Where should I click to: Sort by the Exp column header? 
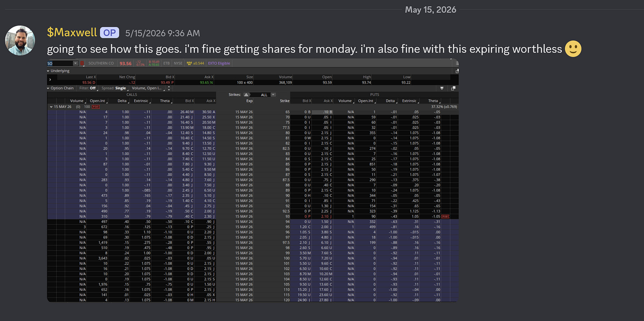(249, 101)
